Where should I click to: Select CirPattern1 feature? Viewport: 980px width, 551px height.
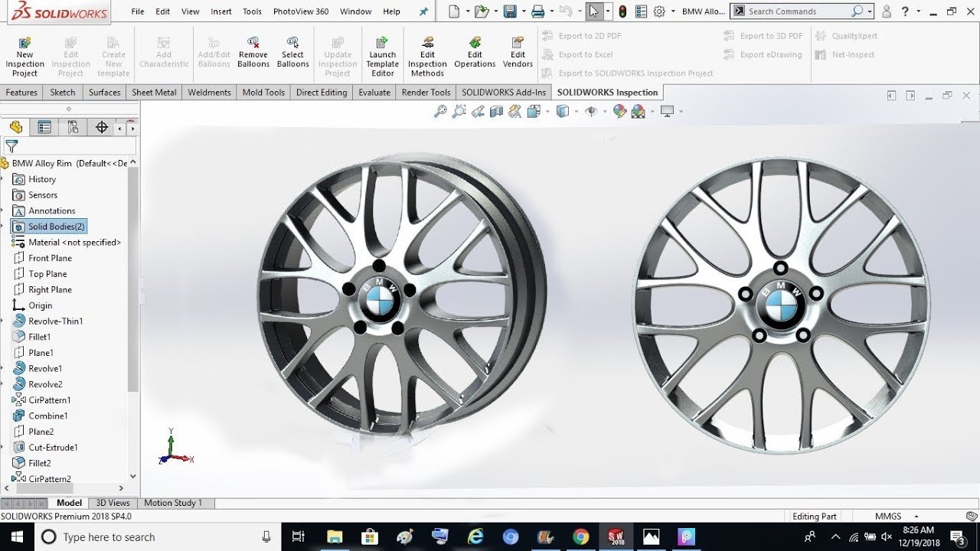coord(41,400)
